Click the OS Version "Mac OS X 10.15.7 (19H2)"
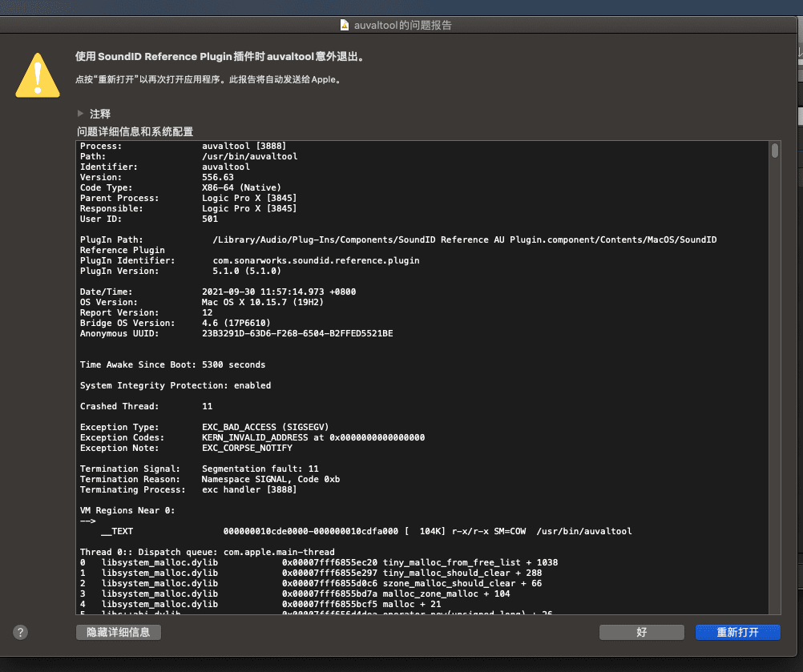 pyautogui.click(x=263, y=302)
